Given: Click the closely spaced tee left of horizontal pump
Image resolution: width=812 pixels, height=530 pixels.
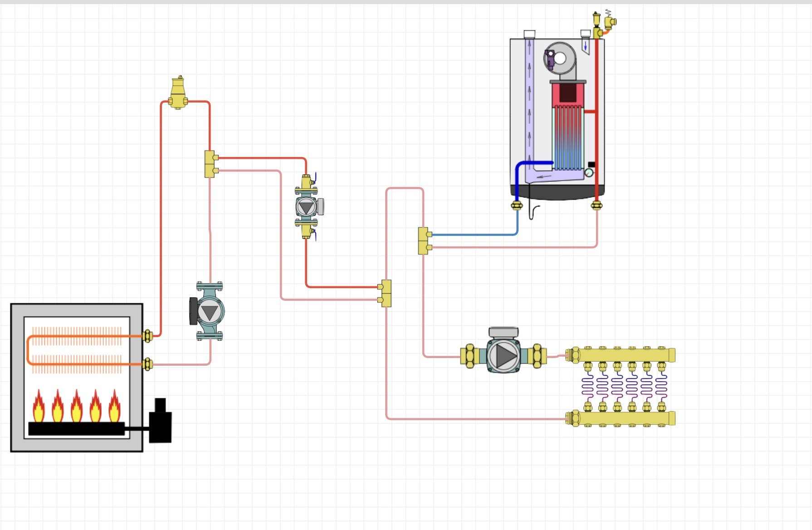Looking at the screenshot, I should coord(385,293).
